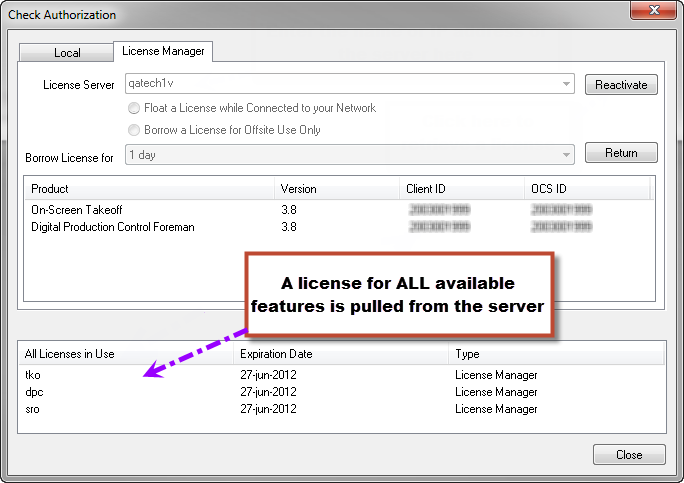Viewport: 684px width, 483px height.
Task: Select the dpc license row
Action: (342, 392)
